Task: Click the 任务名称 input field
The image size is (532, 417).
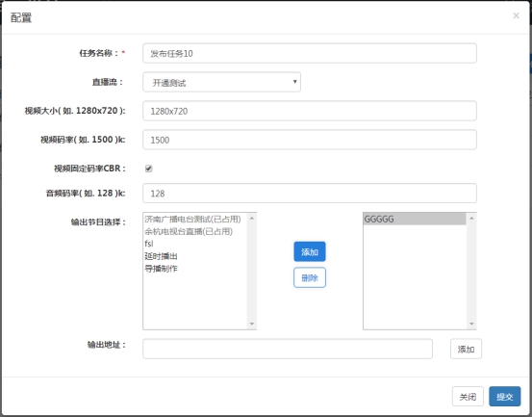Action: [x=310, y=53]
